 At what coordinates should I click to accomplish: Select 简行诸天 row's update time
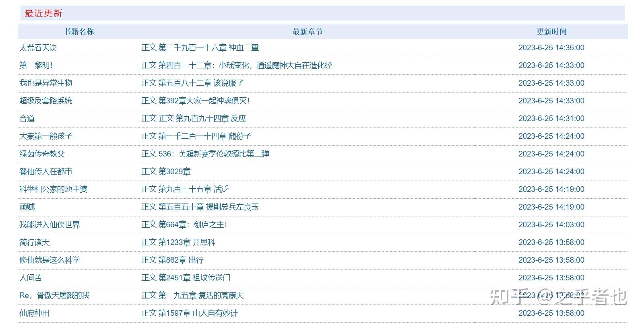pos(551,242)
